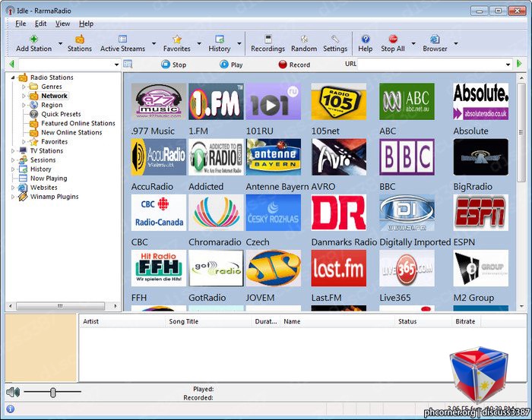Image resolution: width=532 pixels, height=420 pixels.
Task: Open the dropdown arrow beside Active Streams
Action: click(154, 43)
